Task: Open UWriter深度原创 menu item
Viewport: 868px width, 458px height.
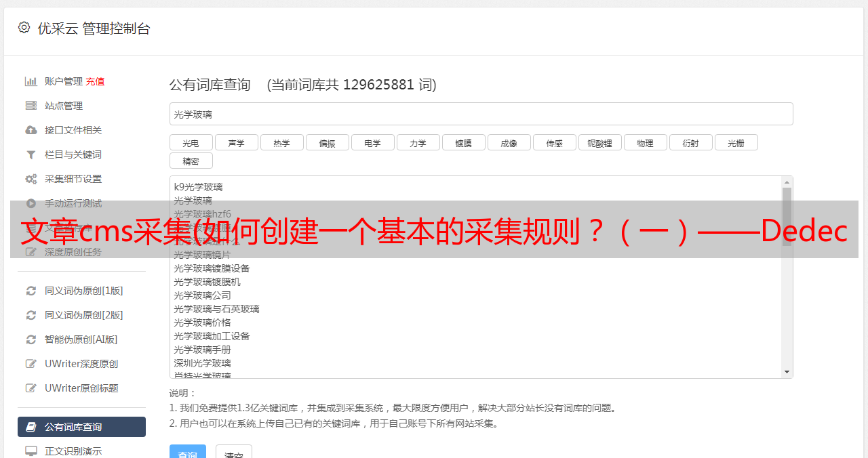Action: [81, 364]
